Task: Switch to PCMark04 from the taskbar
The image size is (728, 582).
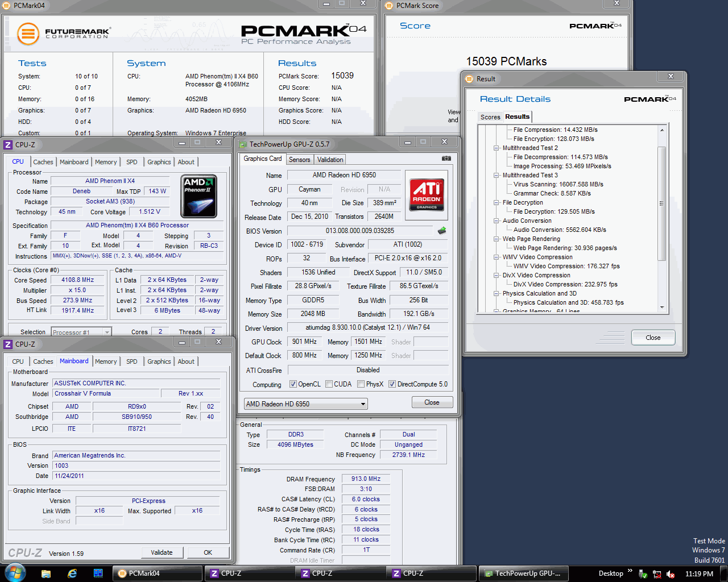Action: pos(157,573)
